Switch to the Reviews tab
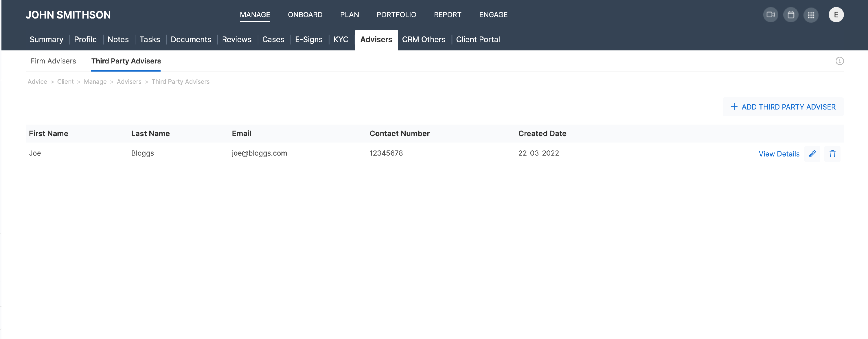 point(237,39)
